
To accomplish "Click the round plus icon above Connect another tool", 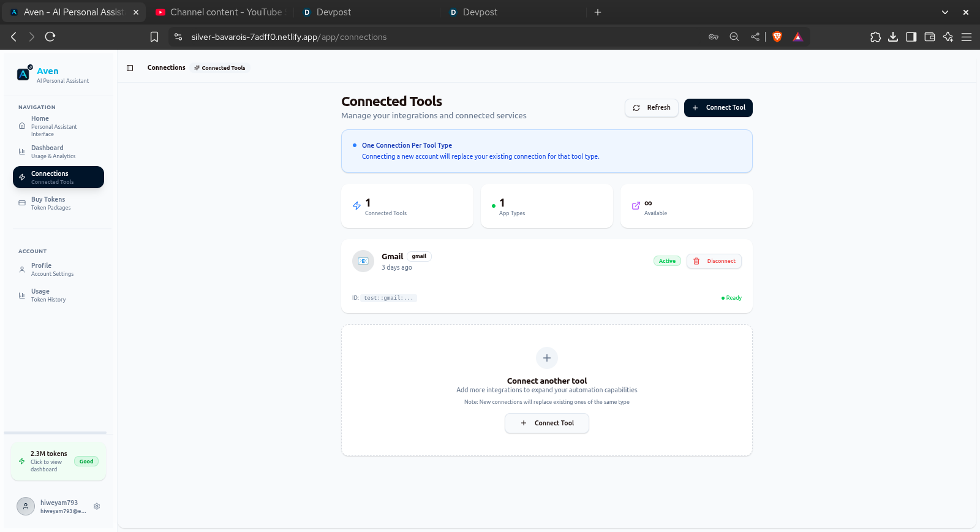I will (x=547, y=358).
